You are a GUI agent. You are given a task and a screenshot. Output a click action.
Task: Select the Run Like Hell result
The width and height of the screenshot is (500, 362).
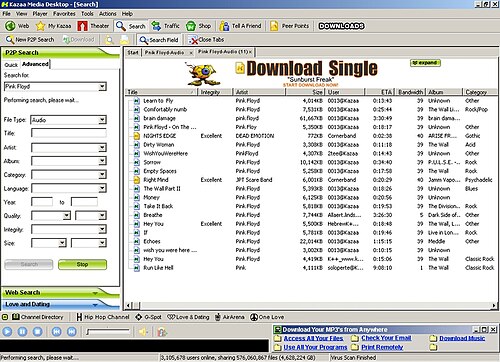coord(158,268)
